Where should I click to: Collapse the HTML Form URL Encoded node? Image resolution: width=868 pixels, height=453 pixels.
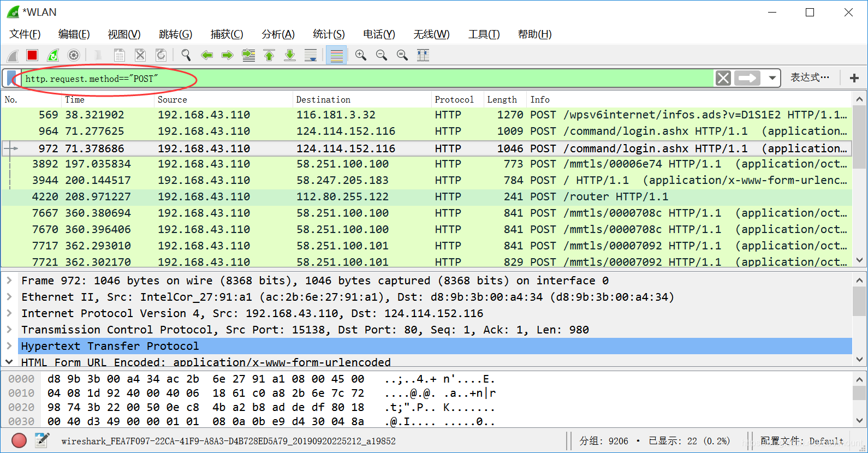(x=9, y=362)
